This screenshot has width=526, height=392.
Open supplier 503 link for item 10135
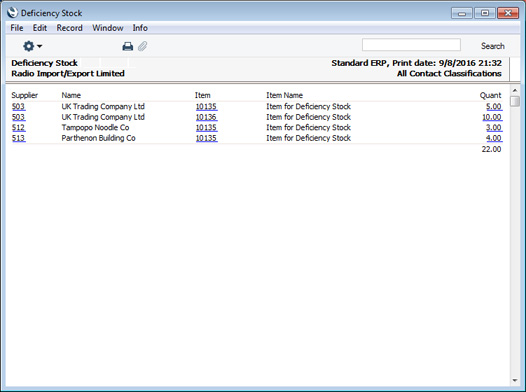pos(18,107)
